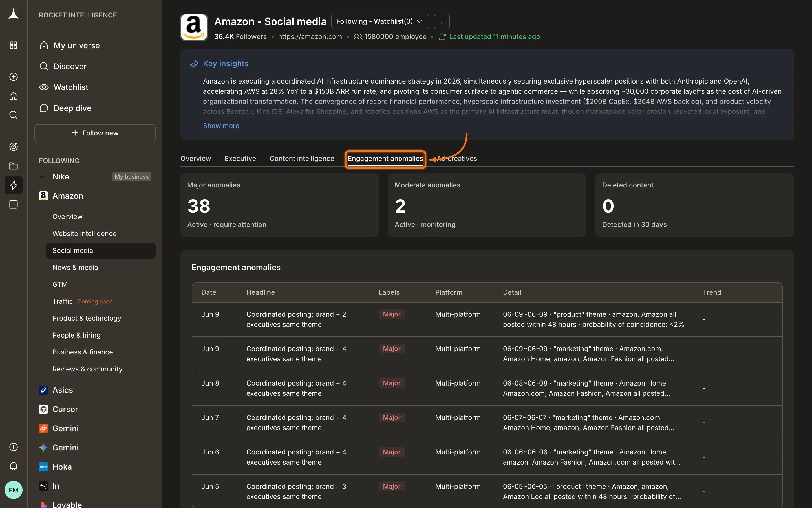Open the three-dot more options button
The image size is (812, 508).
tap(442, 21)
